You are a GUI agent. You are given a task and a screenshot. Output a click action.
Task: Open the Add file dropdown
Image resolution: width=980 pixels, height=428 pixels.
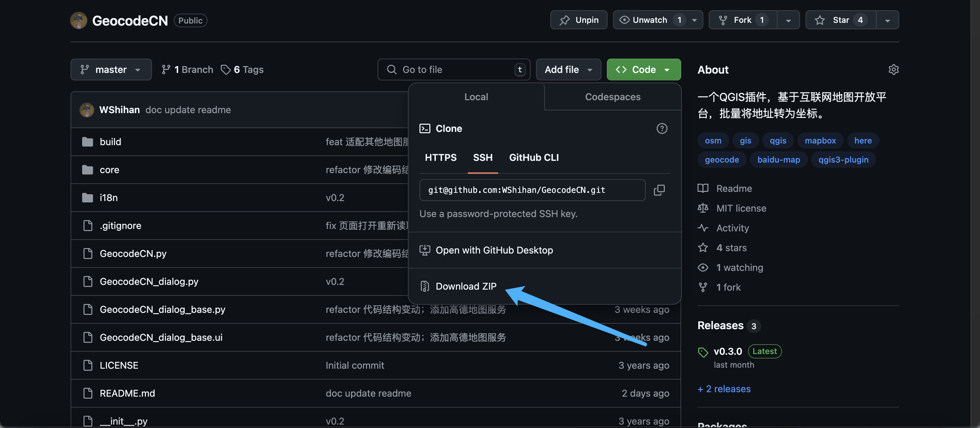(x=568, y=70)
